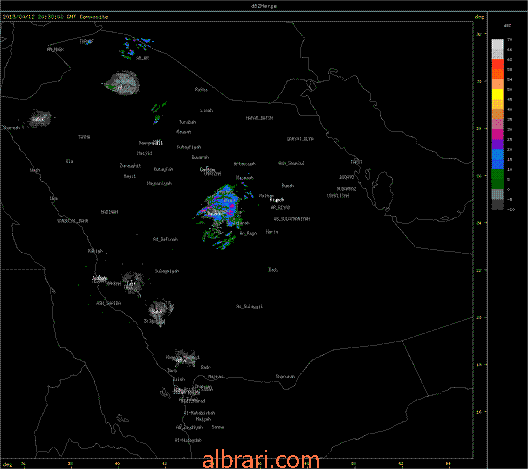528x469 pixels.
Task: Click the red swatch in the dBZ legend
Action: click(498, 64)
